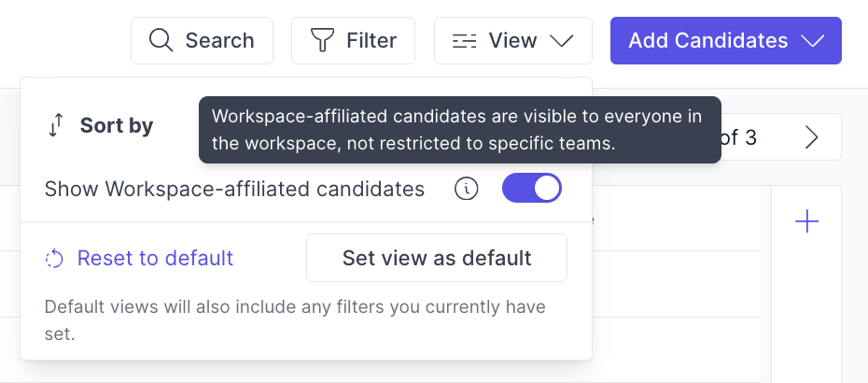Click the circular Reset arrow icon
Image resolution: width=868 pixels, height=383 pixels.
click(55, 259)
